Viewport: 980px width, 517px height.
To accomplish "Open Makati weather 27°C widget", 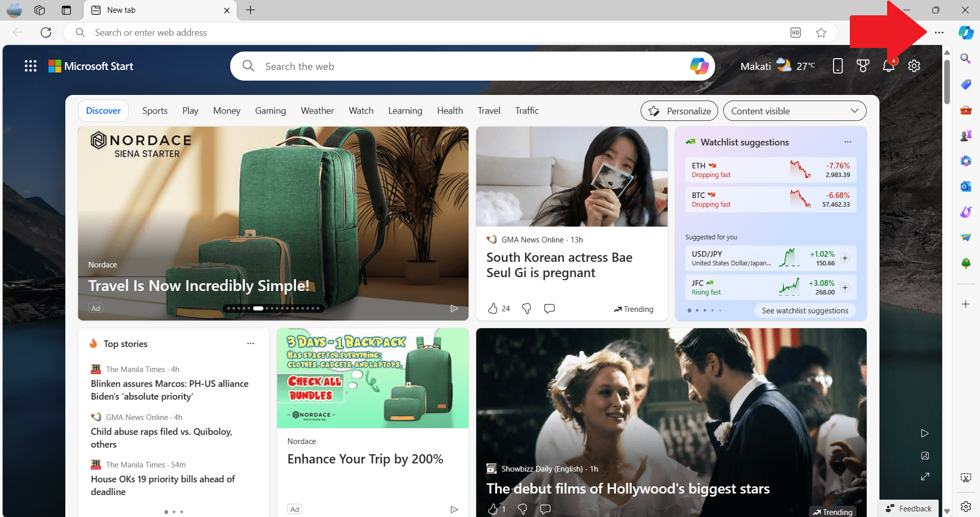I will click(x=777, y=66).
